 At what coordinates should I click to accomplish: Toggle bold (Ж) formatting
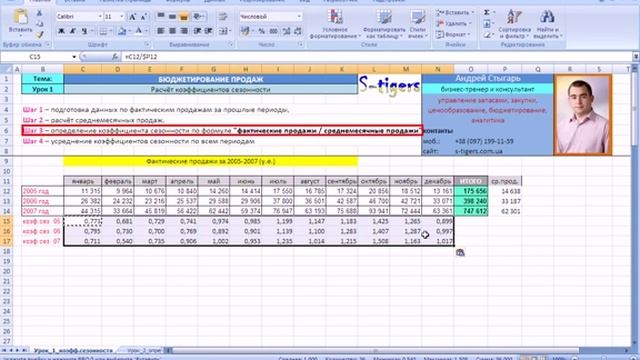61,31
